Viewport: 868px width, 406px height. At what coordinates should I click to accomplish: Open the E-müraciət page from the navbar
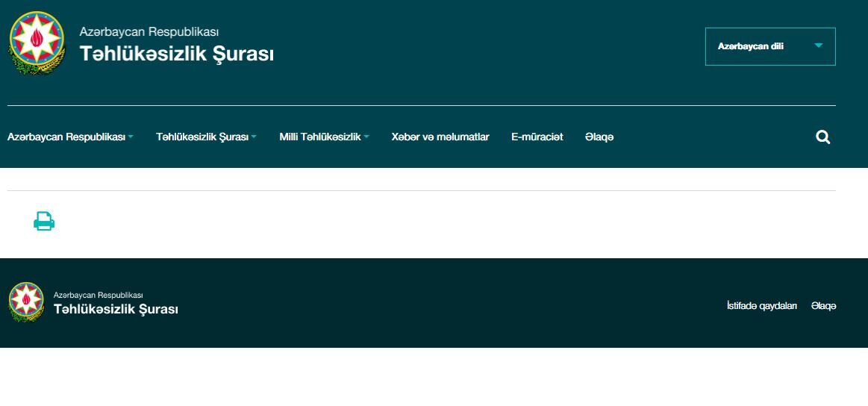click(537, 137)
